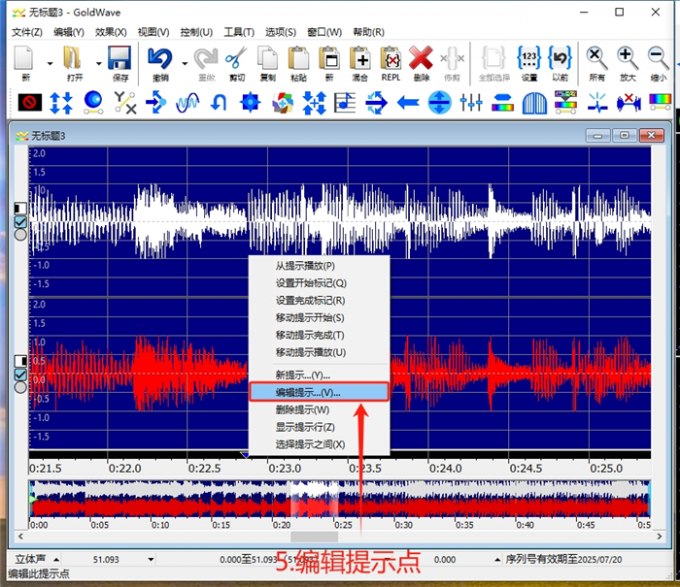
Task: Expand the dropdown arrow next to New (新)
Action: coord(50,63)
